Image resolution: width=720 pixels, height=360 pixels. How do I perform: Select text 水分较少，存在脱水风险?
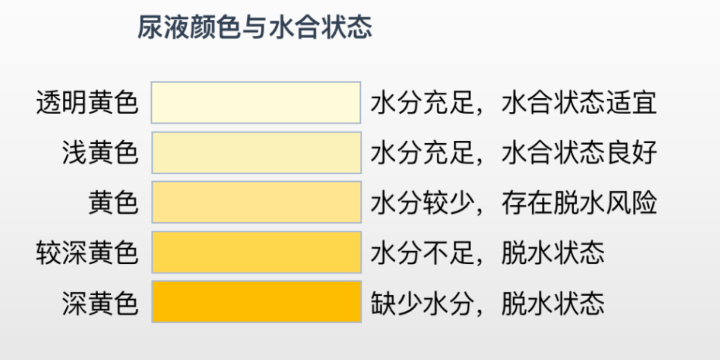514,202
